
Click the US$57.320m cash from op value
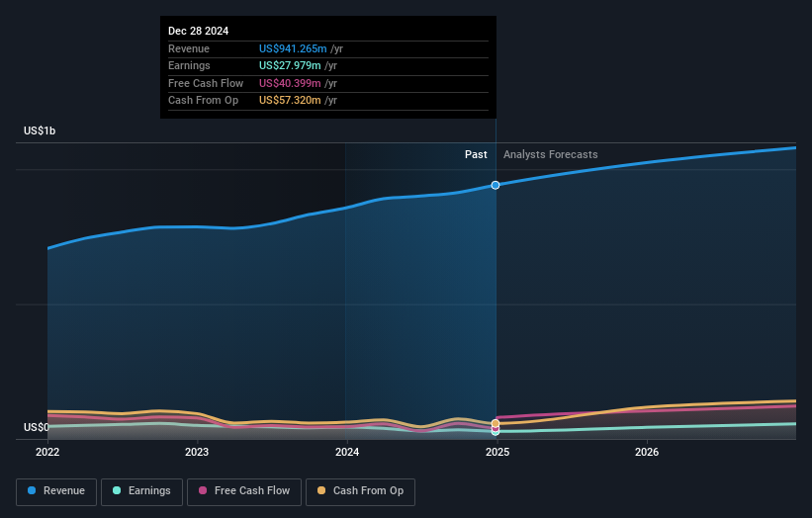click(x=290, y=101)
